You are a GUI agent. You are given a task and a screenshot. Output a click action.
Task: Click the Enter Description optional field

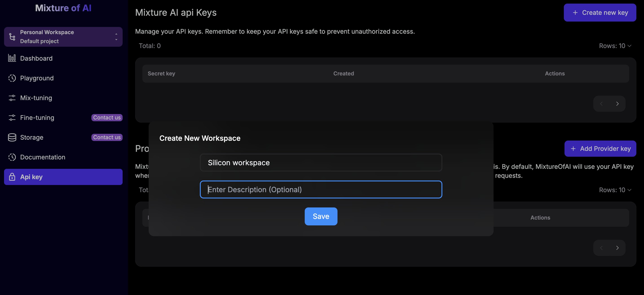pyautogui.click(x=321, y=189)
